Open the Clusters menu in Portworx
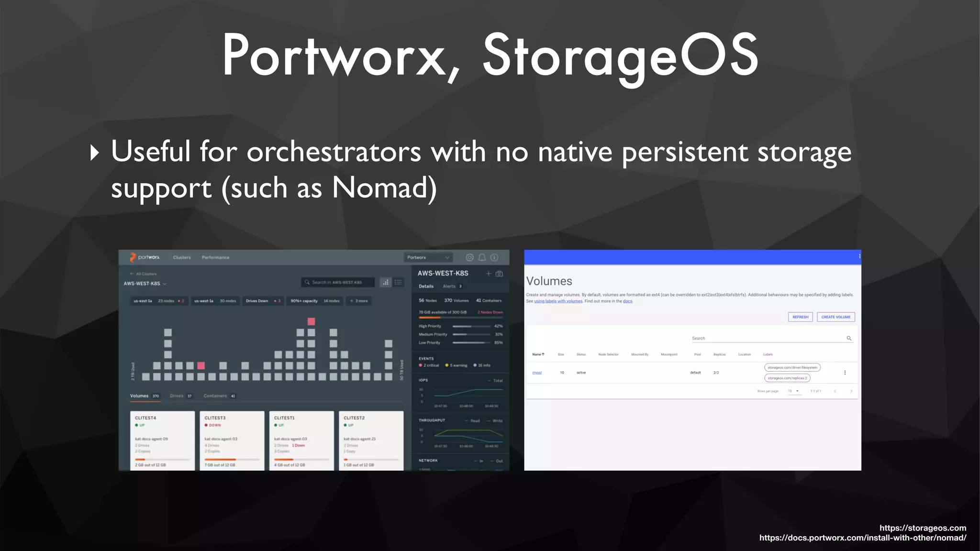 tap(182, 257)
